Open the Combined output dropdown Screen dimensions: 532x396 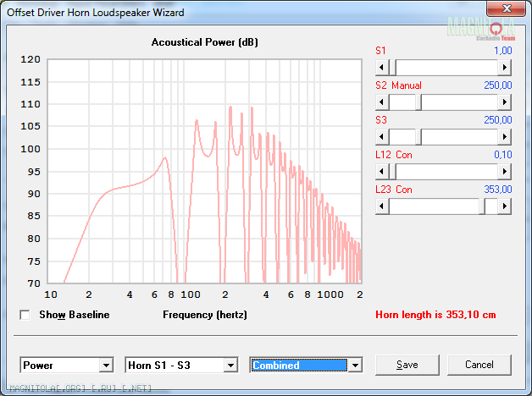(x=355, y=366)
